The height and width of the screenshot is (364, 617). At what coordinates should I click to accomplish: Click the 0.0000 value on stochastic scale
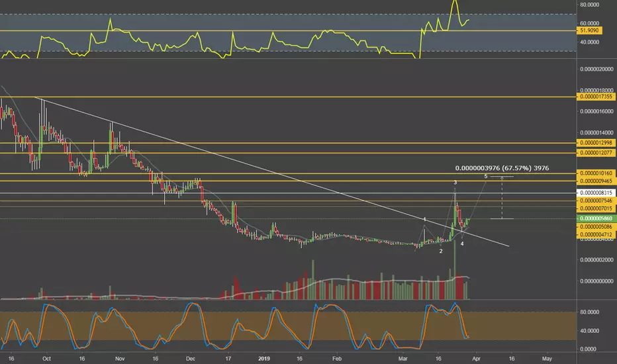[x=588, y=349]
